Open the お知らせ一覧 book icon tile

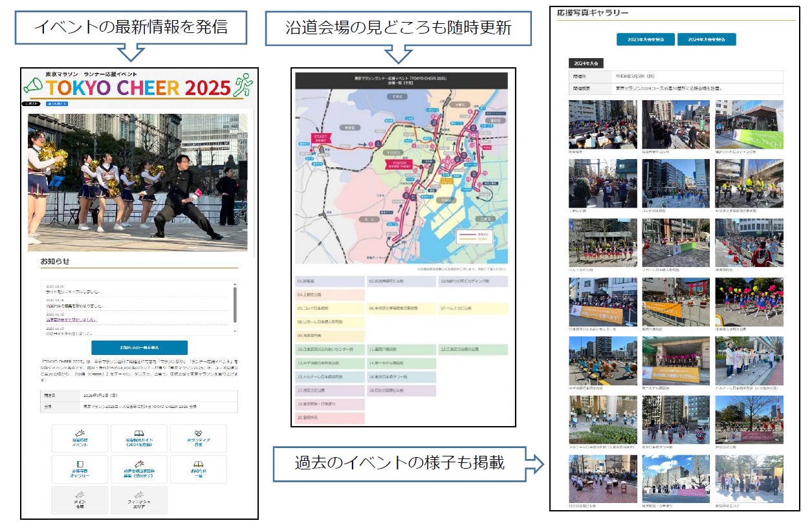[199, 469]
